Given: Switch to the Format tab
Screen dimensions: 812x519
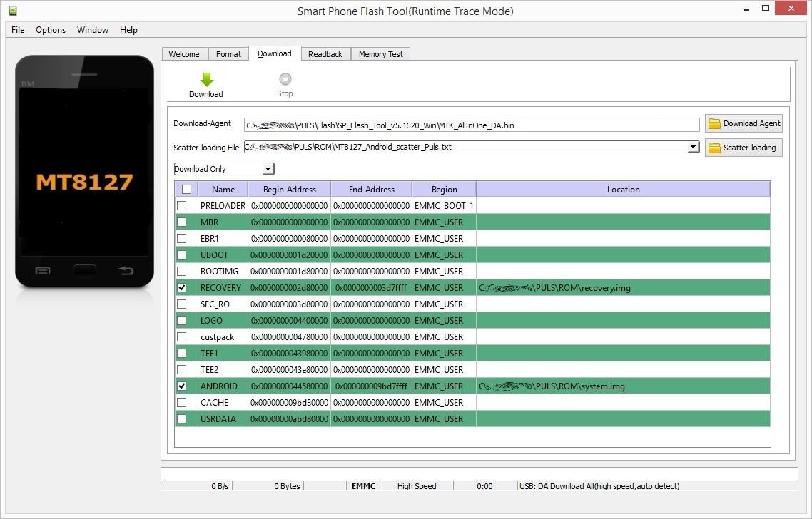Looking at the screenshot, I should [228, 53].
